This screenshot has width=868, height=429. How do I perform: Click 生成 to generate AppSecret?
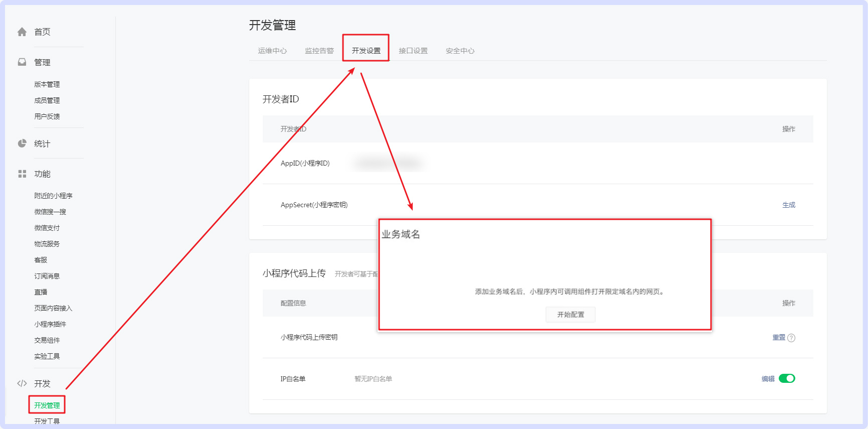tap(789, 205)
